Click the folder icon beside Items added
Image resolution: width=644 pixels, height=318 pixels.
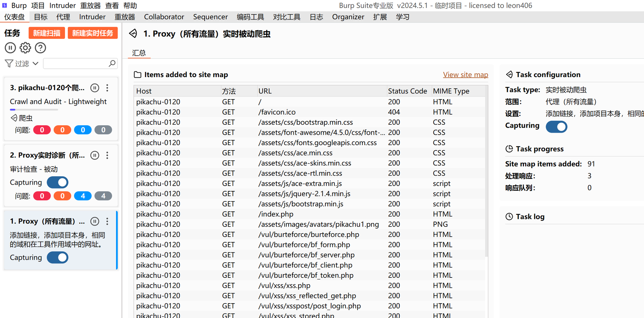(138, 74)
